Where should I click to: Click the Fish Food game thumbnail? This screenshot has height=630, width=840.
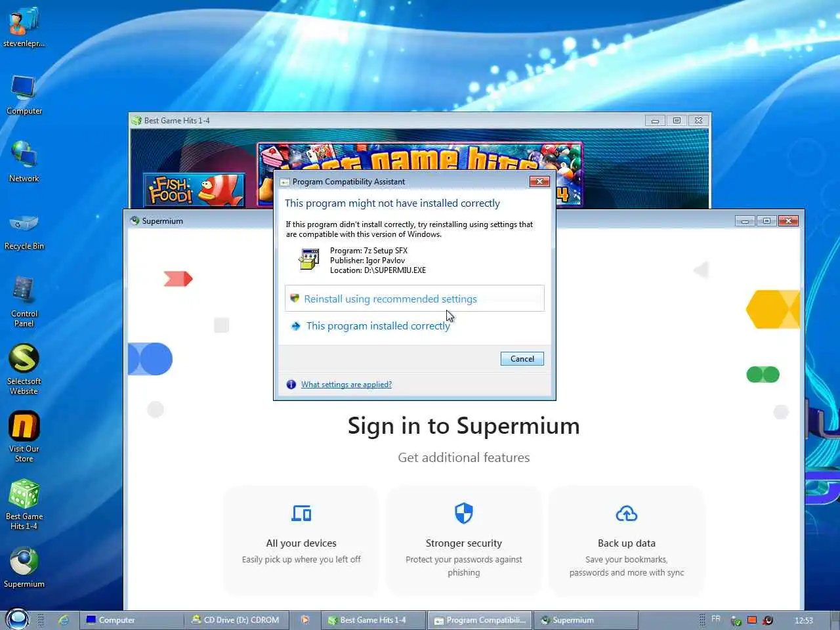194,190
